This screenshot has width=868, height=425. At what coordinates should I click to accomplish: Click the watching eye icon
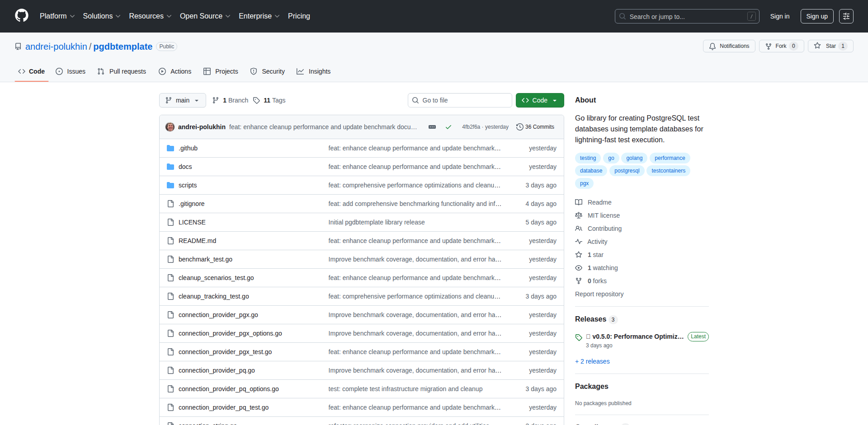click(579, 268)
